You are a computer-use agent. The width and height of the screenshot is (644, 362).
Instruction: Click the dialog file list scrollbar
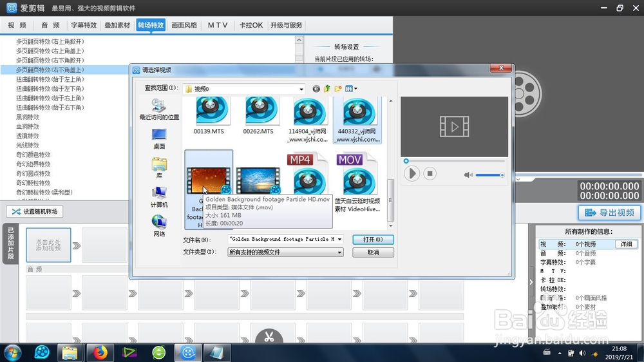pos(391,200)
